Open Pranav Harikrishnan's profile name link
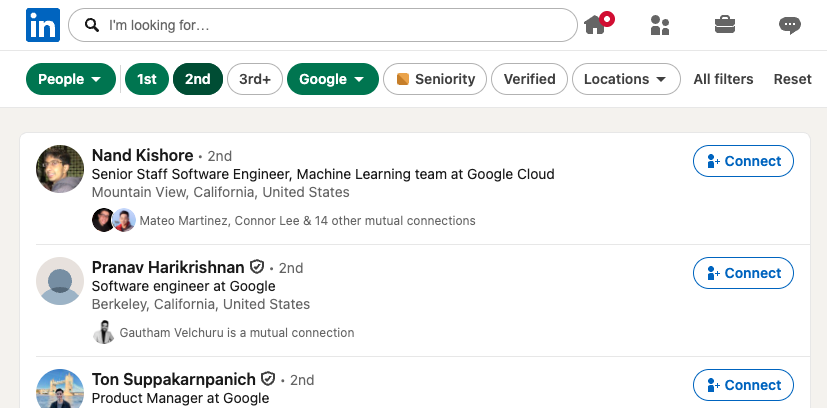The image size is (827, 408). pyautogui.click(x=168, y=267)
